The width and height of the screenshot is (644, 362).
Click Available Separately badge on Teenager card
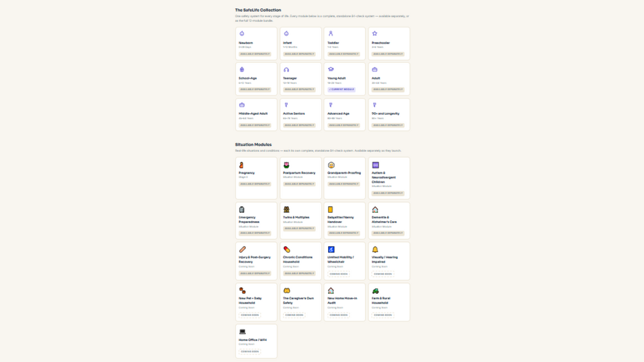tap(299, 89)
